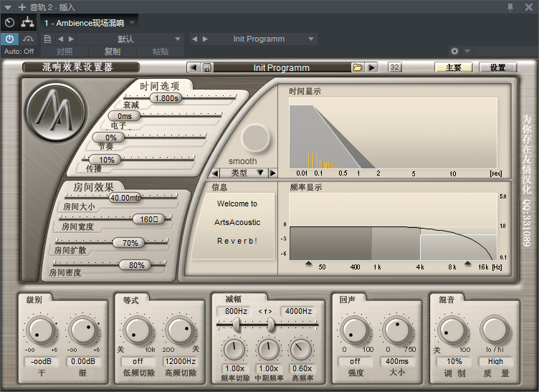The height and width of the screenshot is (392, 539).
Task: Switch to the 设置 tab
Action: 497,67
